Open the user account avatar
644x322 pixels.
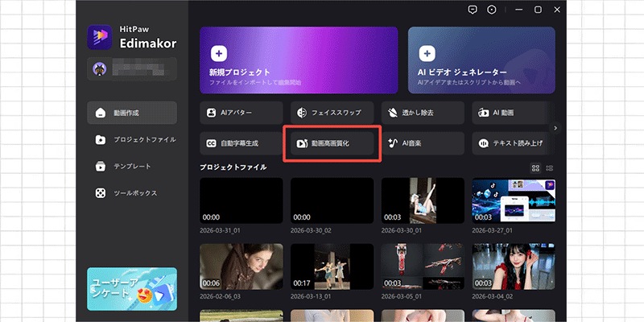tap(100, 68)
